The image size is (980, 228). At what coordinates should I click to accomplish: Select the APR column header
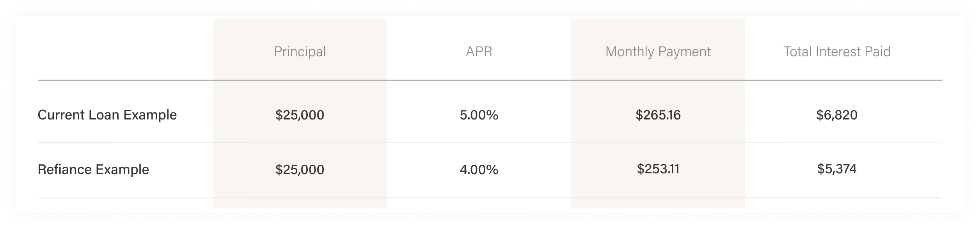pyautogui.click(x=479, y=52)
